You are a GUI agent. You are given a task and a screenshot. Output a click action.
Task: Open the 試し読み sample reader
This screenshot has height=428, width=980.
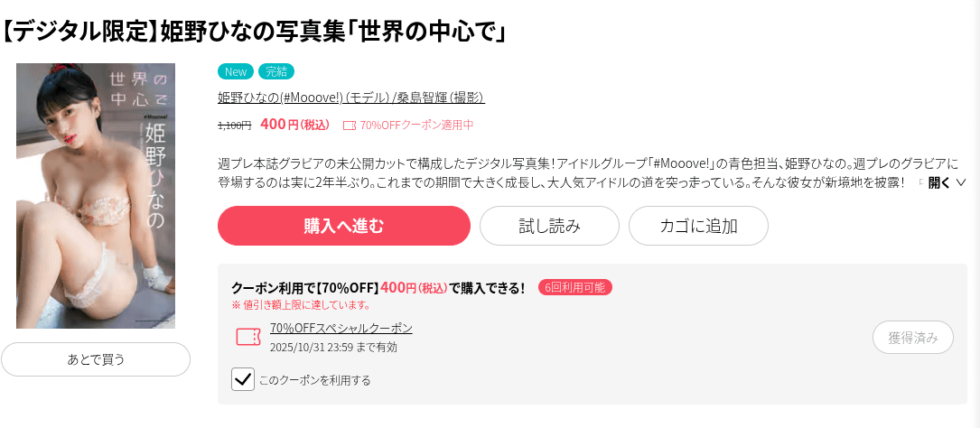pos(549,226)
